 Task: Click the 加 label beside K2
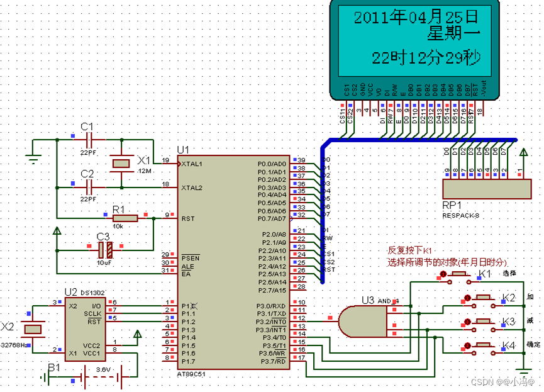[x=530, y=297]
